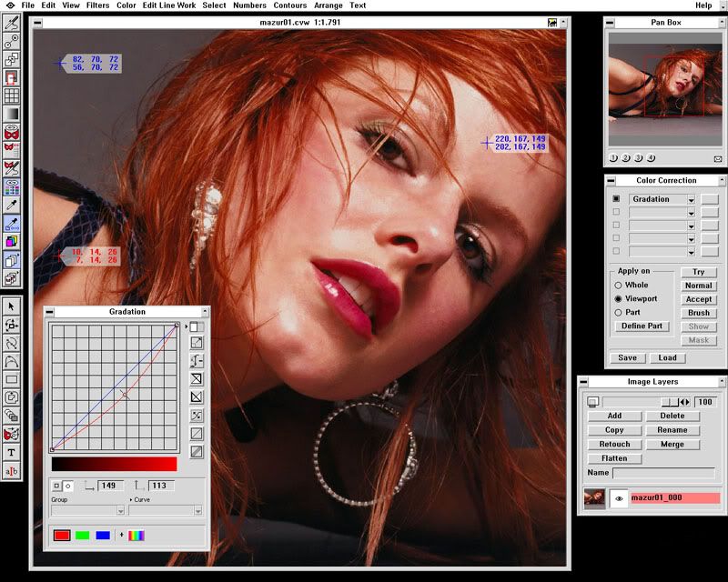The width and height of the screenshot is (728, 582).
Task: Click the Retouch button in Image Layers
Action: pyautogui.click(x=614, y=444)
